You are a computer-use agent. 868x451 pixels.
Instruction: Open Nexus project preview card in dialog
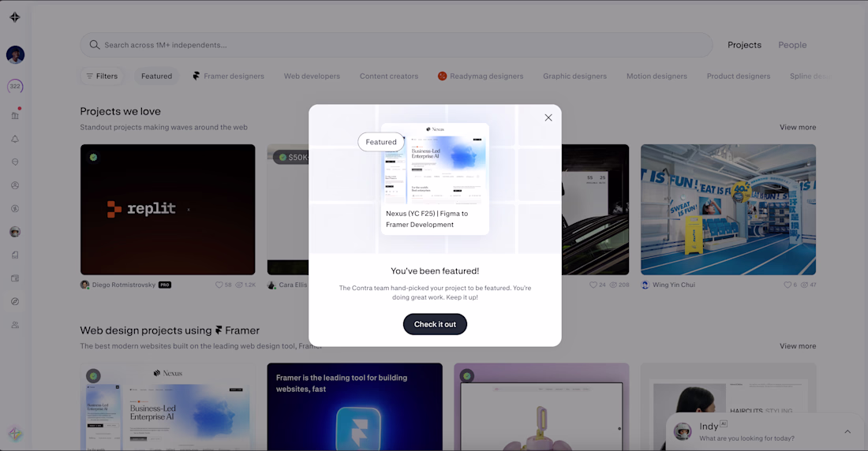click(435, 179)
